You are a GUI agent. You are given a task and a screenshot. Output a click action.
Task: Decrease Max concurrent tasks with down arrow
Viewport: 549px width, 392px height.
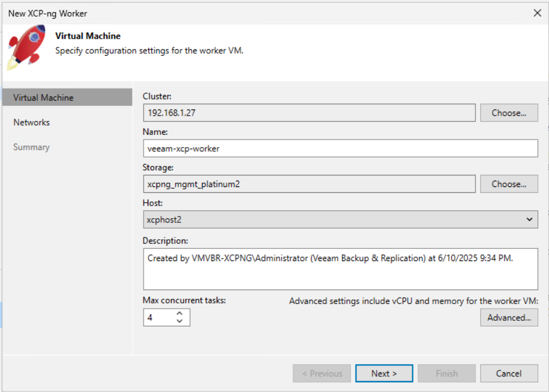(x=180, y=321)
